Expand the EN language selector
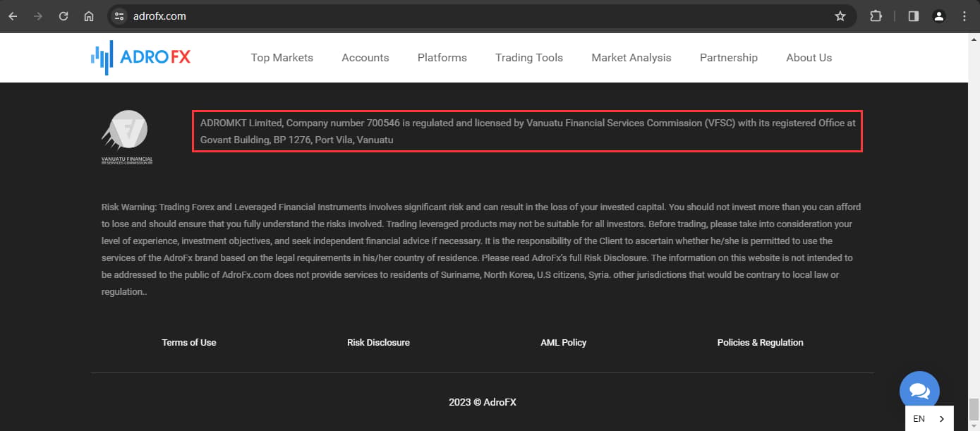980x431 pixels. [x=929, y=418]
